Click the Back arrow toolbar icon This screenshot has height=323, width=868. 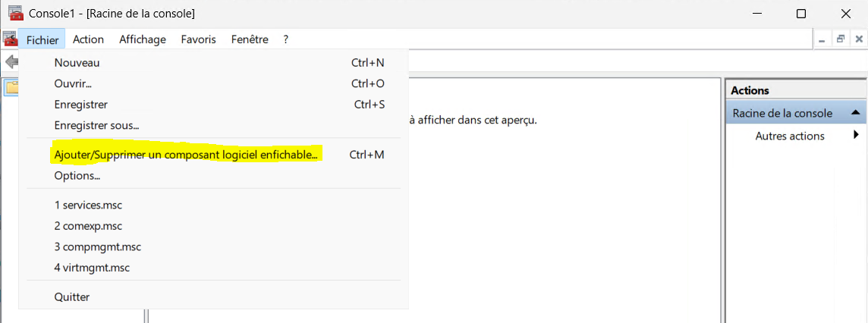click(x=11, y=61)
